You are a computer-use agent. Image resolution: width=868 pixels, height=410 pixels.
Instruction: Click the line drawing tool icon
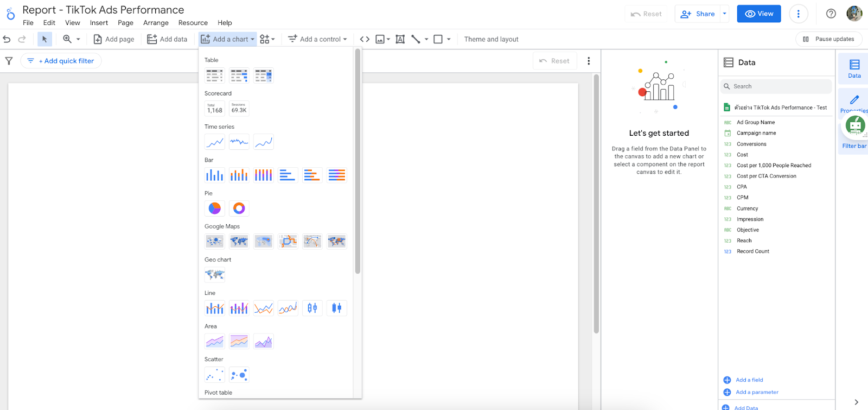tap(416, 39)
